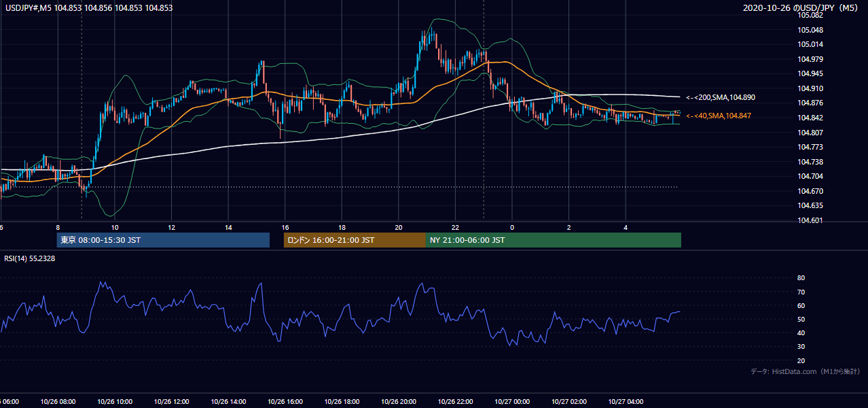
Task: Click price axis value 105.082
Action: [x=810, y=16]
